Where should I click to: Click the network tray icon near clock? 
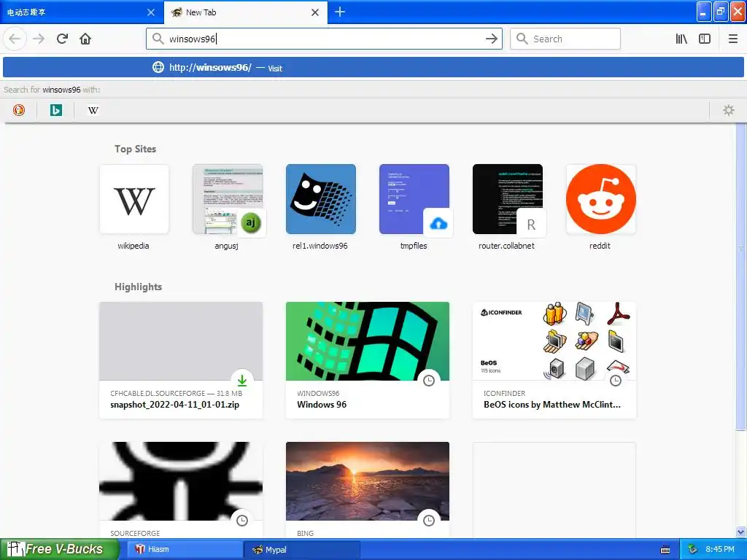[692, 550]
